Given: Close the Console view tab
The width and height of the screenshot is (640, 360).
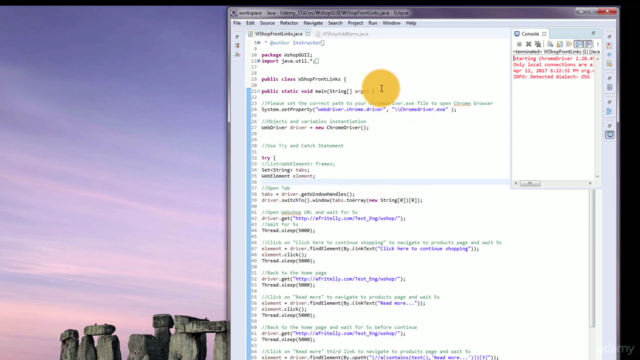Looking at the screenshot, I should pos(544,34).
